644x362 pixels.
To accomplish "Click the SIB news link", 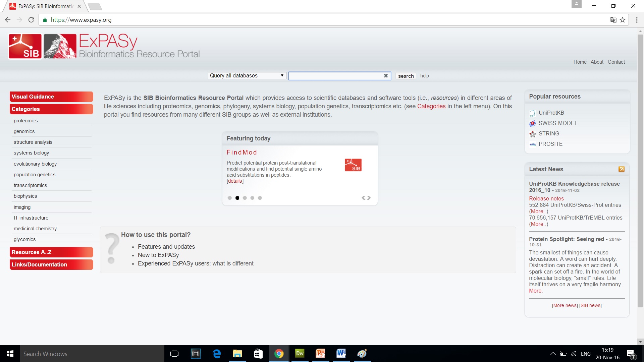I will coord(590,305).
